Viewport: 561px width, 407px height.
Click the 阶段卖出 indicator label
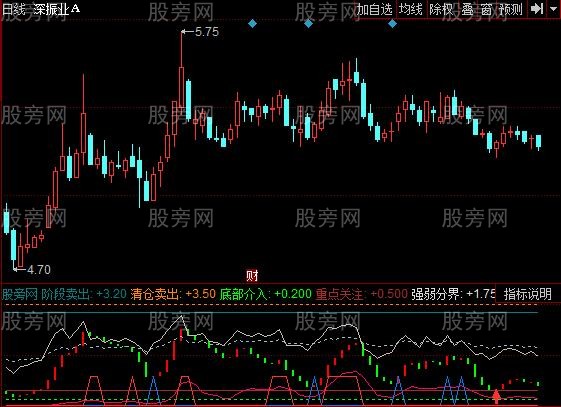(x=65, y=294)
